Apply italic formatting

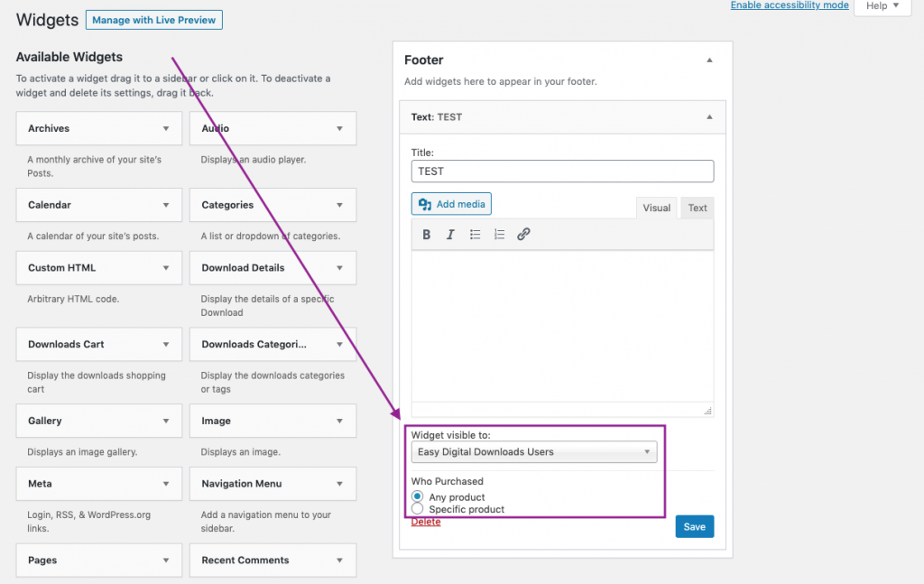[x=450, y=234]
